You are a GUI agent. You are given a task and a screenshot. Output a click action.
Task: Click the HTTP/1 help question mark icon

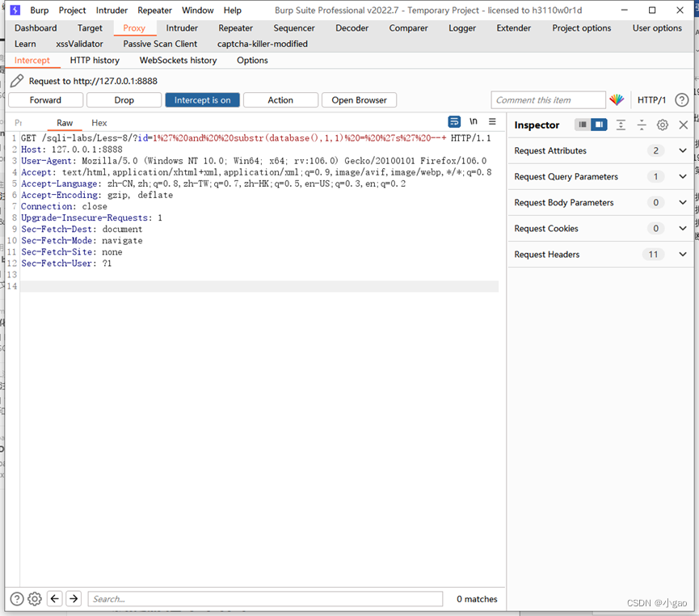[681, 99]
